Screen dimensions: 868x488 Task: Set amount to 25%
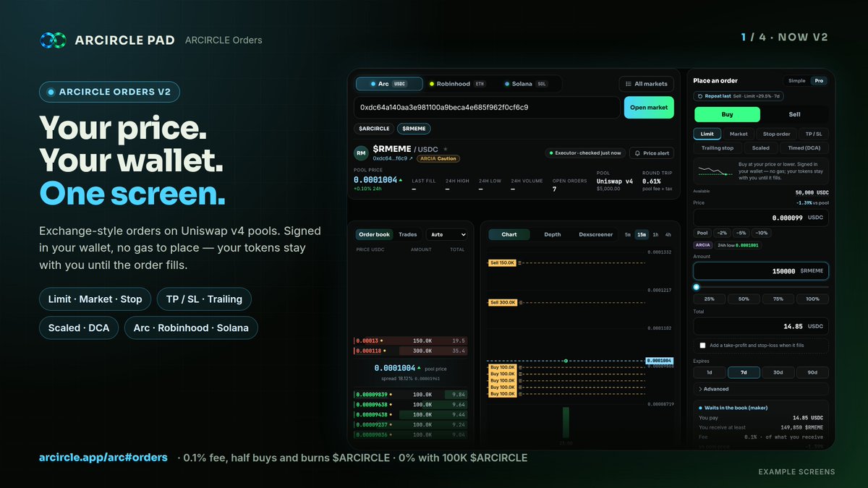709,299
